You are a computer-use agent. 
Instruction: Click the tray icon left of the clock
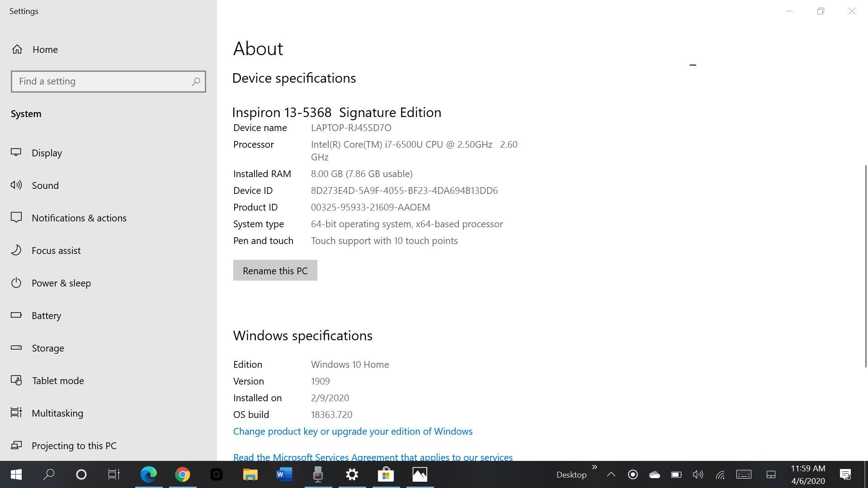[771, 474]
